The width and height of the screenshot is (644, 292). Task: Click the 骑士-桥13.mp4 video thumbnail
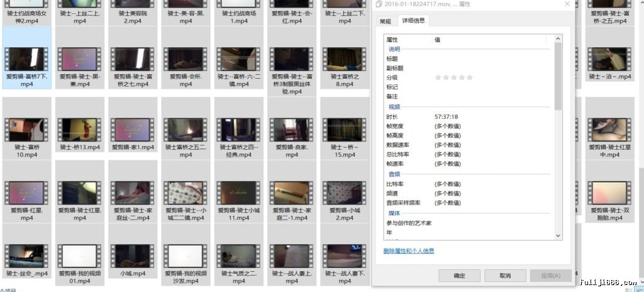pyautogui.click(x=80, y=130)
